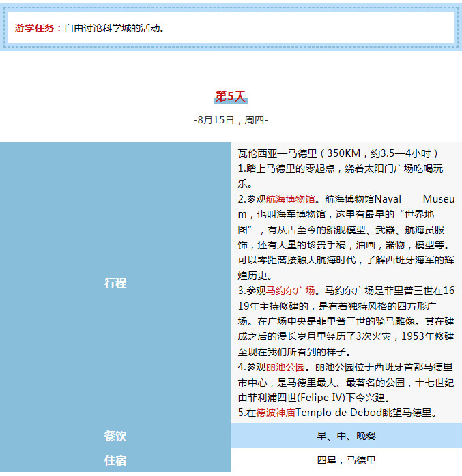The height and width of the screenshot is (476, 462).
Task: Click the red 航海博物馆 link
Action: 291,199
